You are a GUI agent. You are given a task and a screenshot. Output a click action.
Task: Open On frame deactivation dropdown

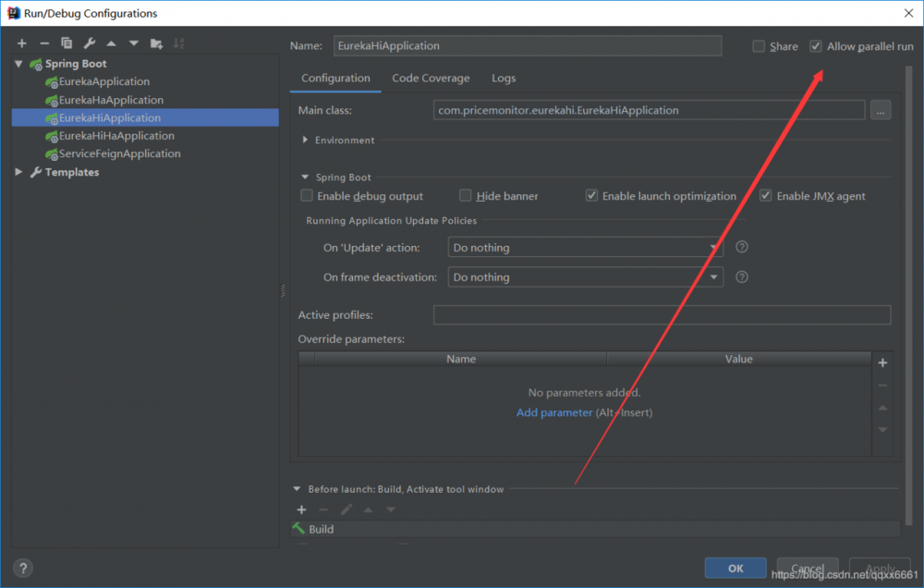click(586, 277)
